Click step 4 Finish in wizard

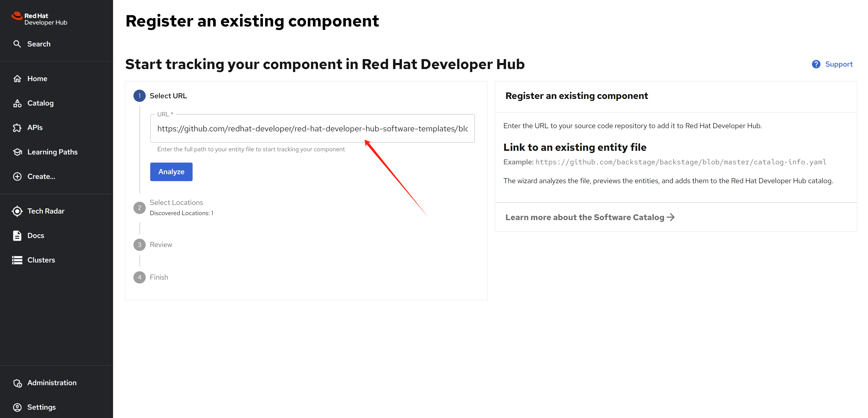tap(158, 277)
